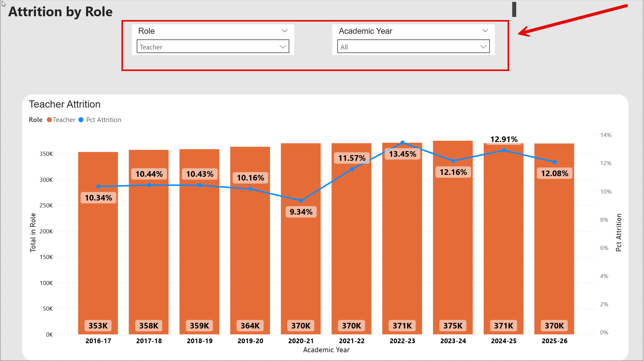This screenshot has height=361, width=644.
Task: Click the Attrition by Role page heading
Action: [60, 12]
